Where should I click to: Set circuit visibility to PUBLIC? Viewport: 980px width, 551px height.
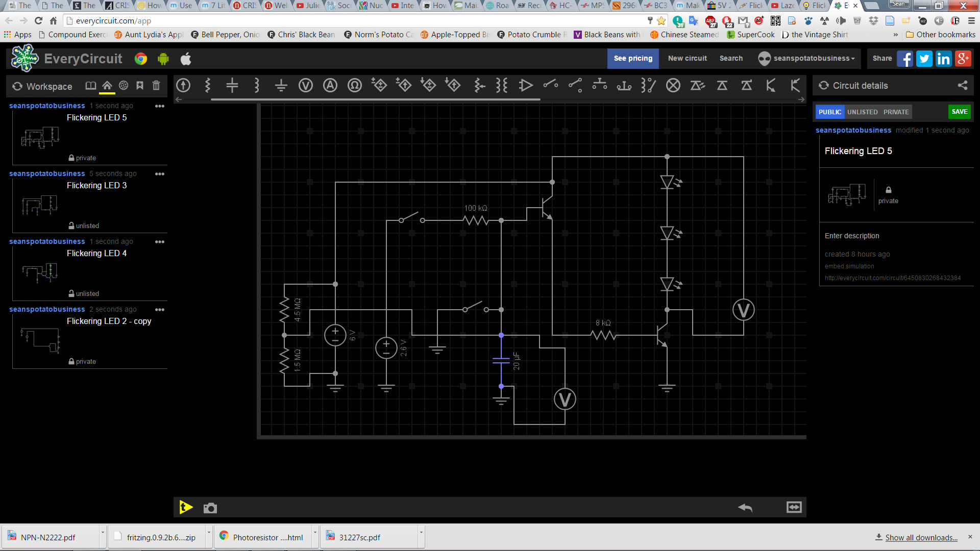[829, 112]
